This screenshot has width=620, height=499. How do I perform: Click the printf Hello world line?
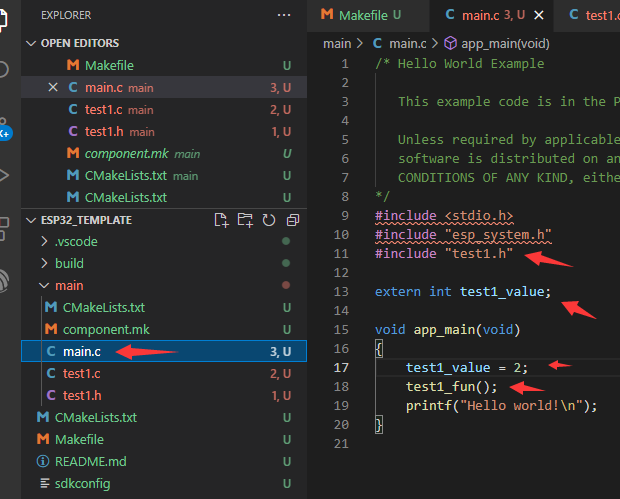(x=501, y=406)
